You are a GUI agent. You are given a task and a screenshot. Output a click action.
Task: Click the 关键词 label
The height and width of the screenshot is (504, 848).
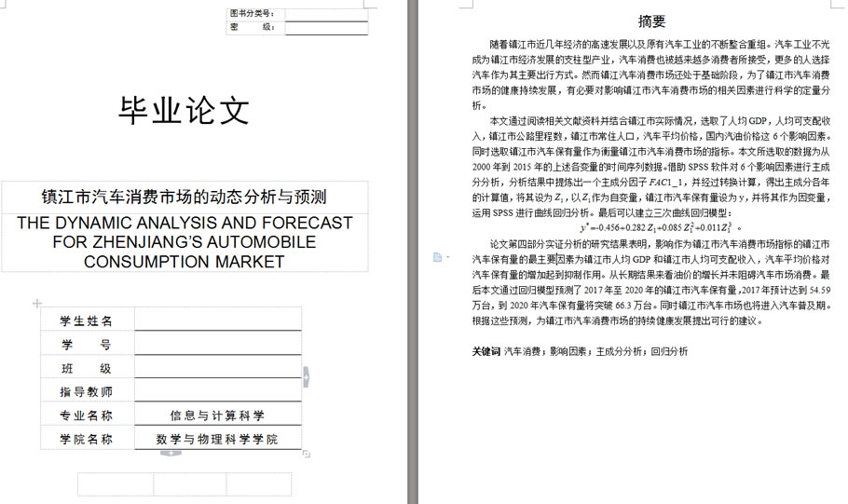point(486,351)
